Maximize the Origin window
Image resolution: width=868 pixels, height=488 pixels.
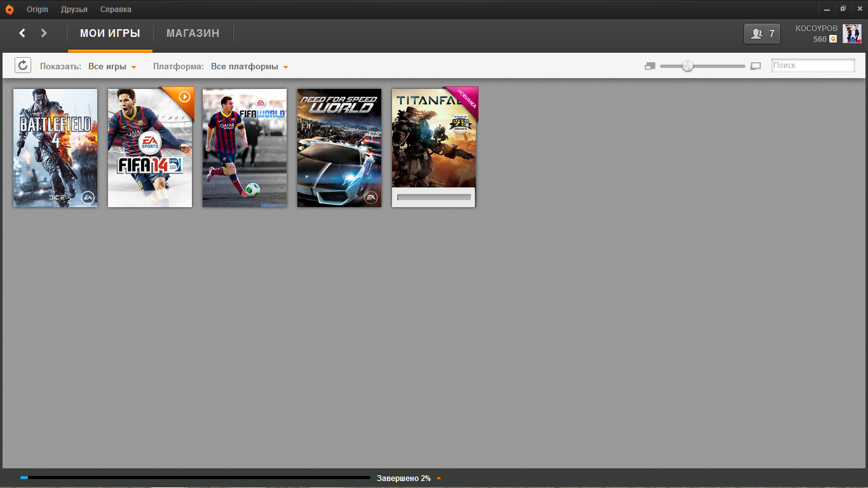tap(843, 9)
